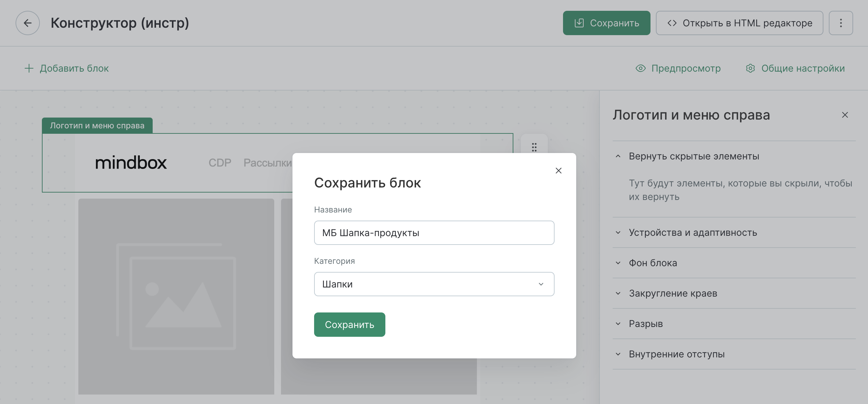Click the Название input field
The width and height of the screenshot is (868, 404).
pos(434,233)
